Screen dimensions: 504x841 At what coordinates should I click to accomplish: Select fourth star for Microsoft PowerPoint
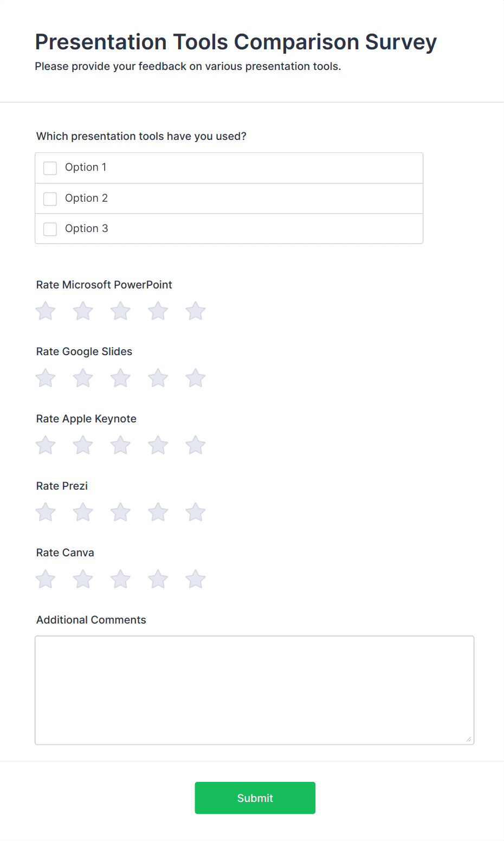click(x=158, y=311)
